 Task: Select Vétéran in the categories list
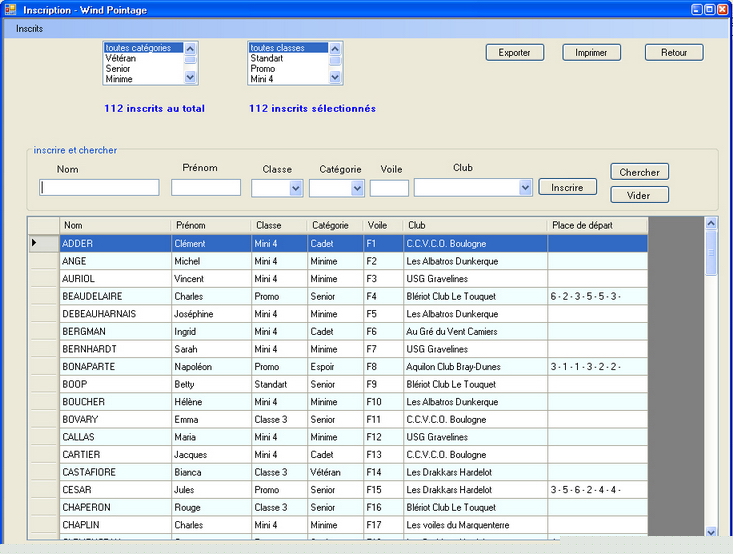[121, 58]
